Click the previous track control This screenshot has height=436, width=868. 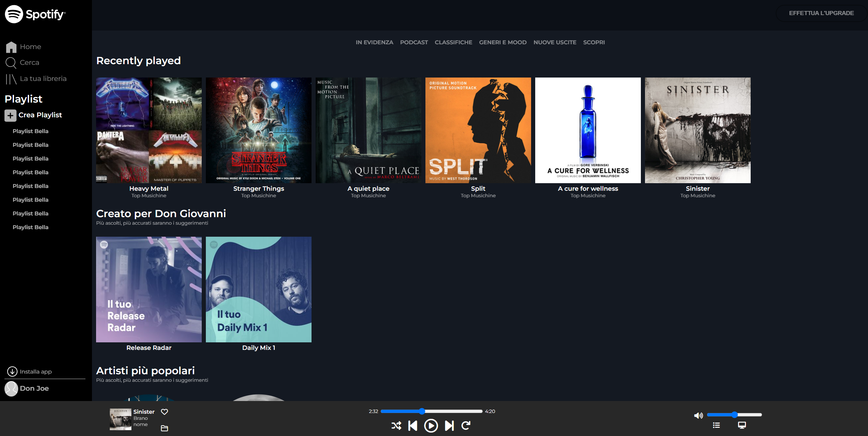pyautogui.click(x=413, y=426)
